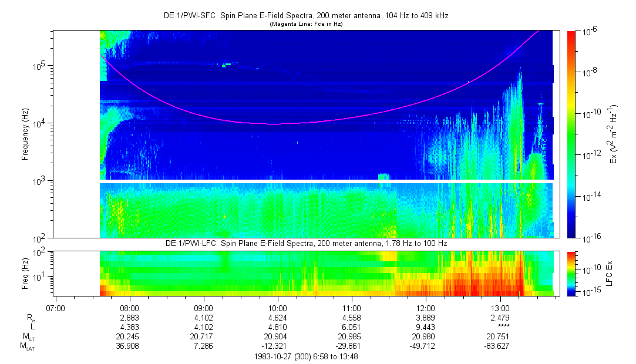
Task: Click the L value 9.443
Action: (x=425, y=327)
